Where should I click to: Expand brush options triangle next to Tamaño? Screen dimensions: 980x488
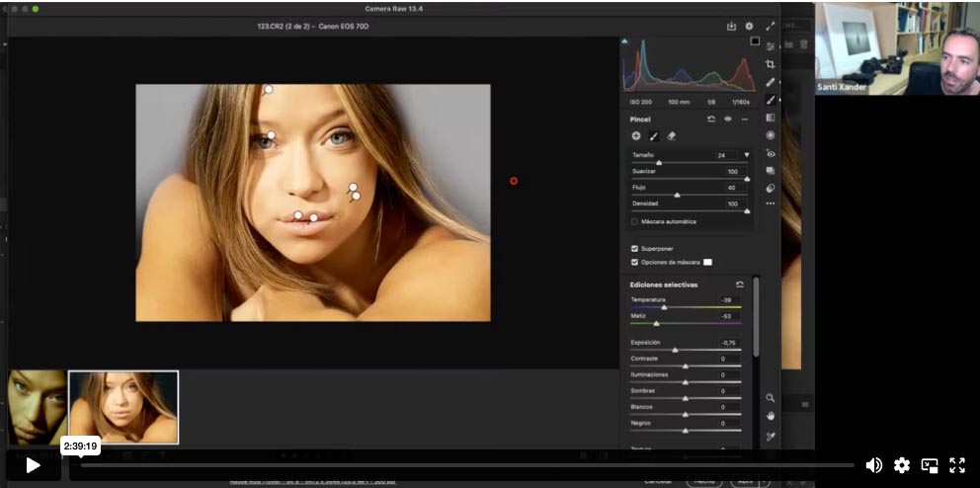click(746, 155)
